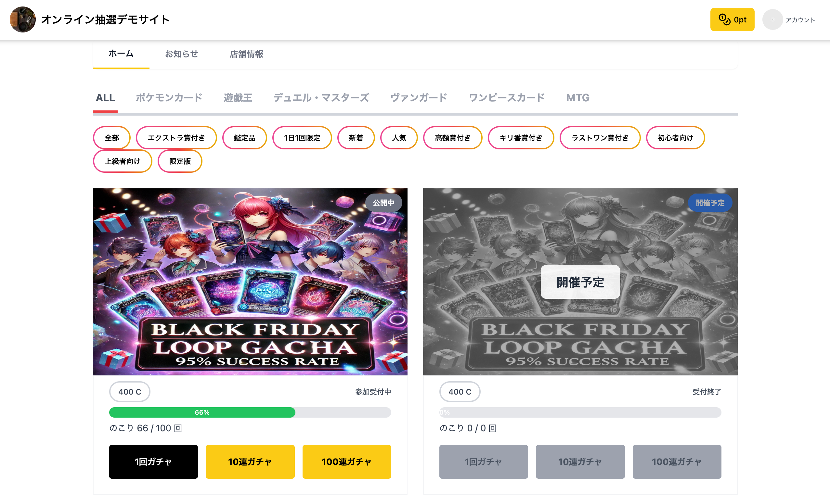The width and height of the screenshot is (830, 504).
Task: Toggle the 初心者向け filter chip
Action: pos(675,138)
